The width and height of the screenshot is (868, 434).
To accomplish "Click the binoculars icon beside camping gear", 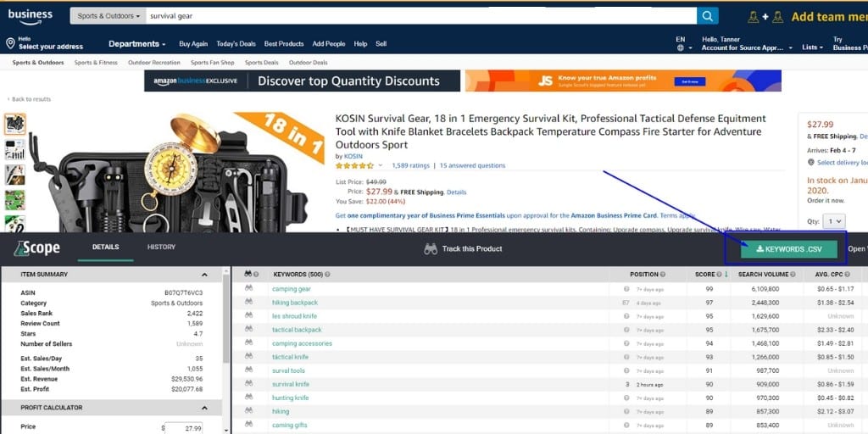I will click(248, 288).
